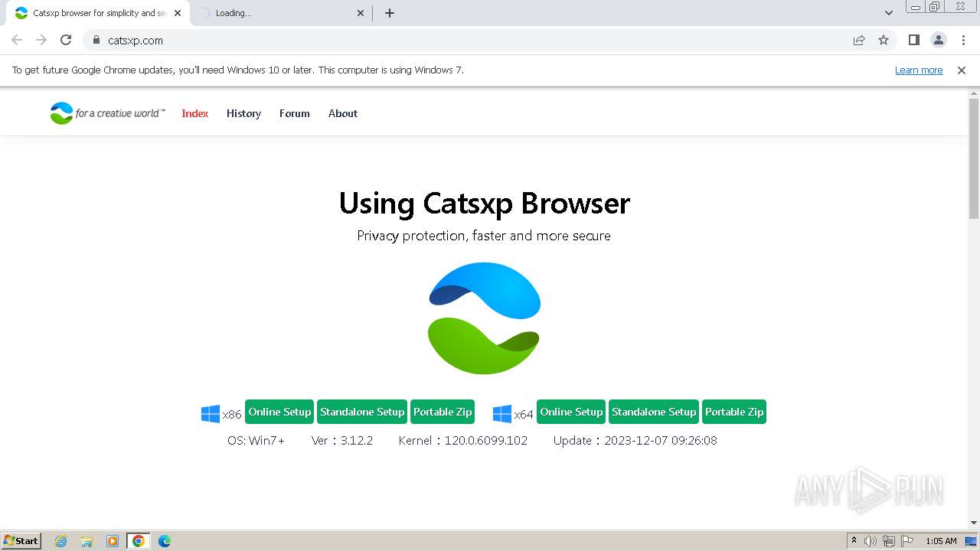Open Media Player from taskbar
980x551 pixels.
(x=113, y=541)
